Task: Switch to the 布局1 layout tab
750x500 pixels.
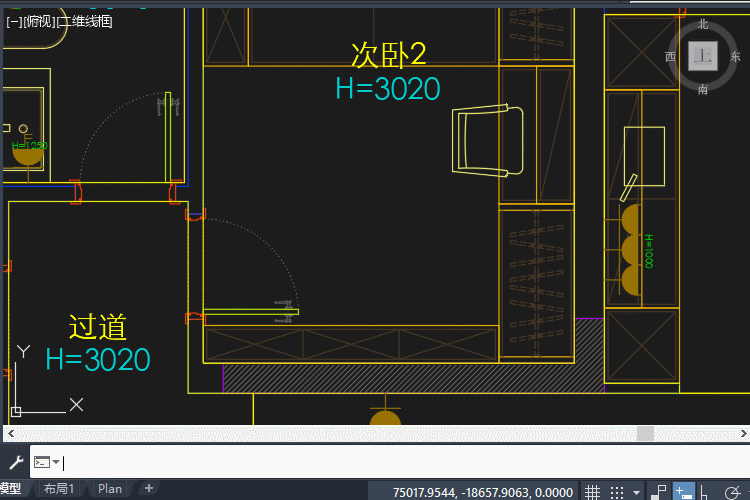Action: click(x=58, y=489)
